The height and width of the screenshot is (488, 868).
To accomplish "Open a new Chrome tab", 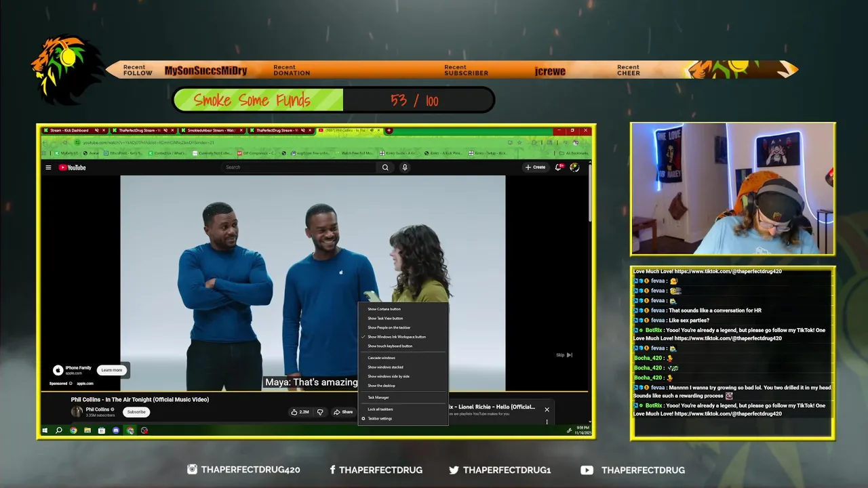I will [x=389, y=130].
